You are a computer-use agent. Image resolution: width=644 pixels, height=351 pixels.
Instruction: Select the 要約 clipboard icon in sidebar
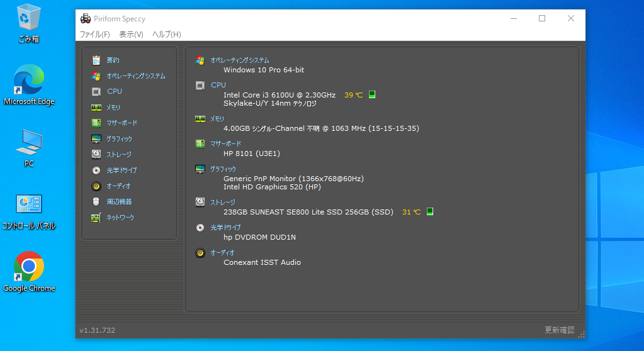click(x=96, y=60)
